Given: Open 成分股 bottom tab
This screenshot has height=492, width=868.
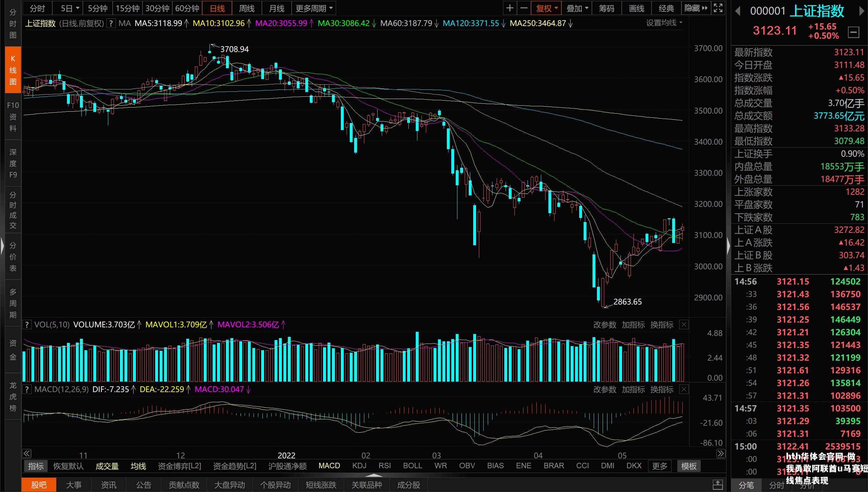Looking at the screenshot, I should [408, 485].
